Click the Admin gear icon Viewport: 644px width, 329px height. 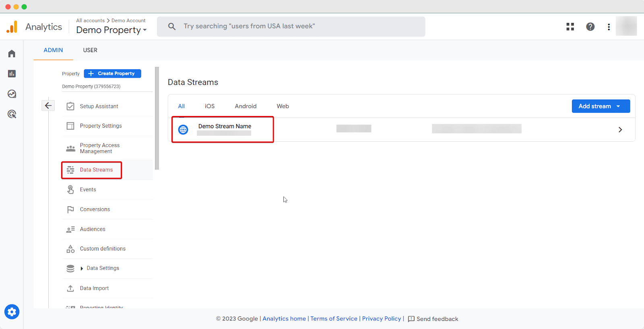tap(12, 312)
